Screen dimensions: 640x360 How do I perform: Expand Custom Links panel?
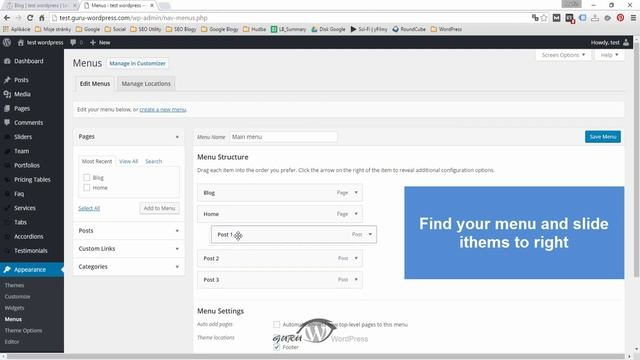pyautogui.click(x=129, y=249)
